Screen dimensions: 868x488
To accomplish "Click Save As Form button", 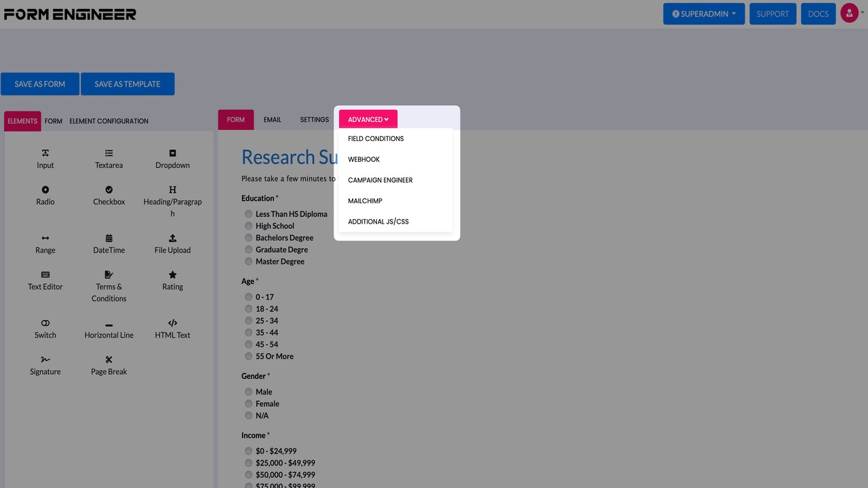I will click(x=40, y=84).
